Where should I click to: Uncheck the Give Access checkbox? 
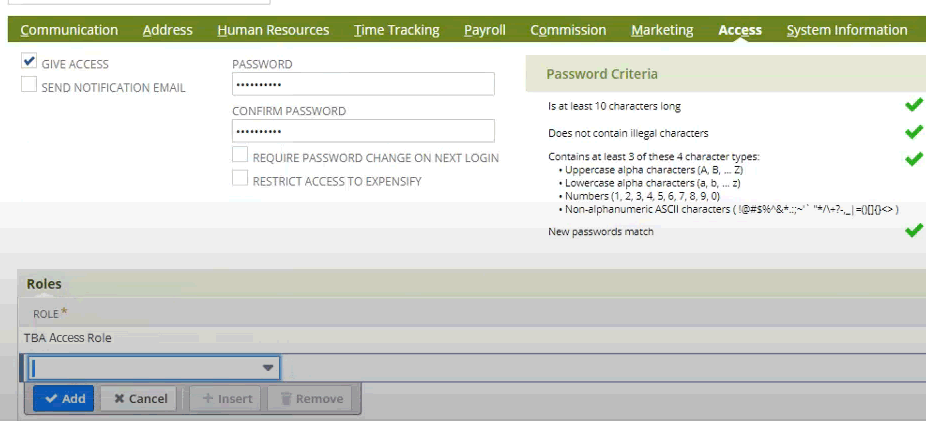coord(29,64)
